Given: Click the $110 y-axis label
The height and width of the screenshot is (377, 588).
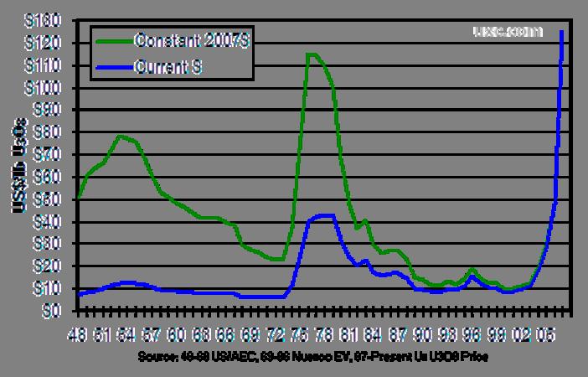Looking at the screenshot, I should click(43, 65).
